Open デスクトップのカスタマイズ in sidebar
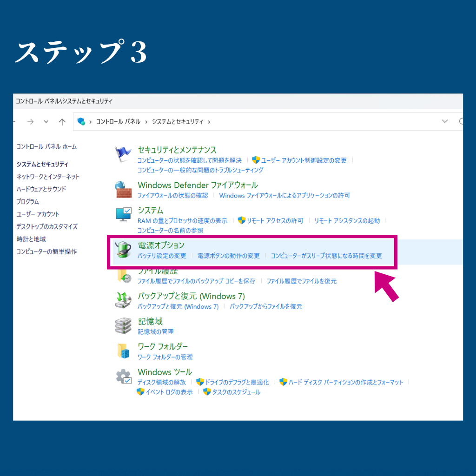The width and height of the screenshot is (476, 476). [x=47, y=226]
